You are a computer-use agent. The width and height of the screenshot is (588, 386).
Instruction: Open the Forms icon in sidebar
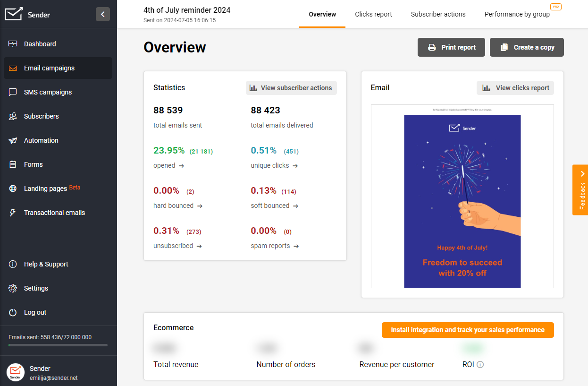tap(13, 164)
